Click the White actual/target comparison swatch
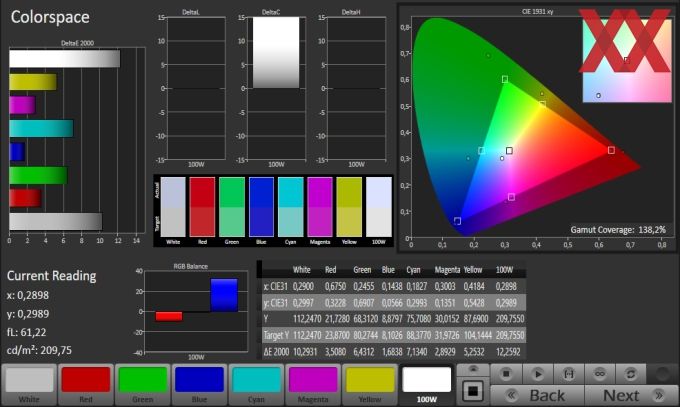The width and height of the screenshot is (680, 407). click(173, 207)
